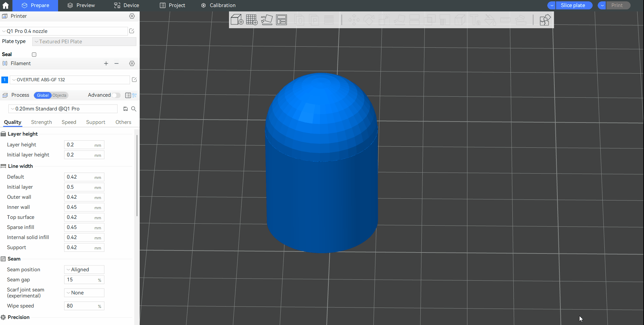Click the Auto orient toolbar icon
This screenshot has height=325, width=644.
point(267,20)
